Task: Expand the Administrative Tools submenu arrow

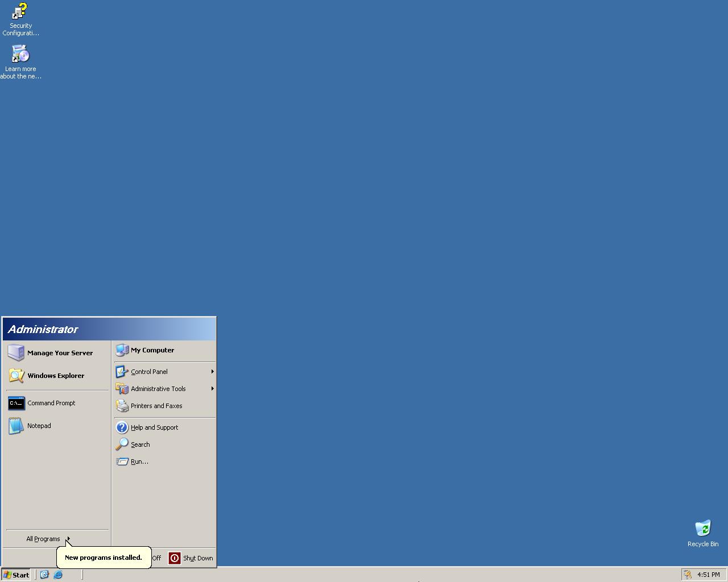Action: pyautogui.click(x=212, y=389)
